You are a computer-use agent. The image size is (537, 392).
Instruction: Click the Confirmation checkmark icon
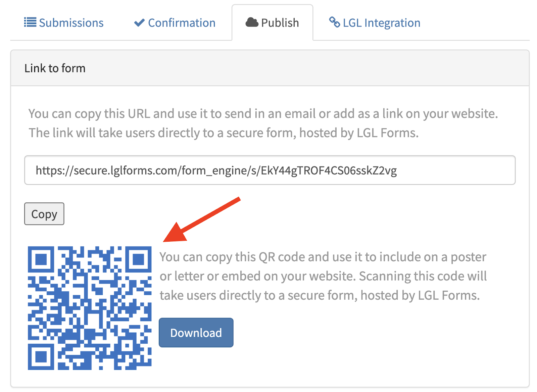pyautogui.click(x=139, y=22)
